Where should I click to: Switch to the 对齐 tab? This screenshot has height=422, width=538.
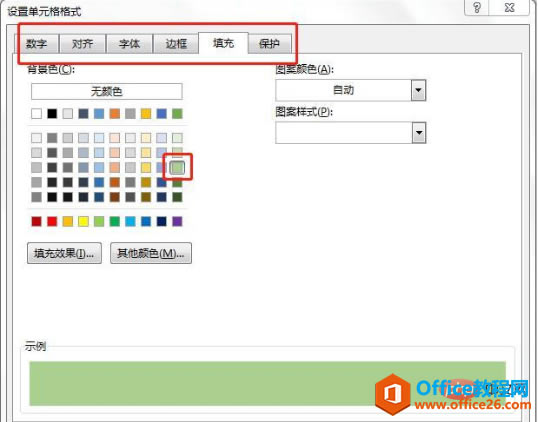[82, 44]
